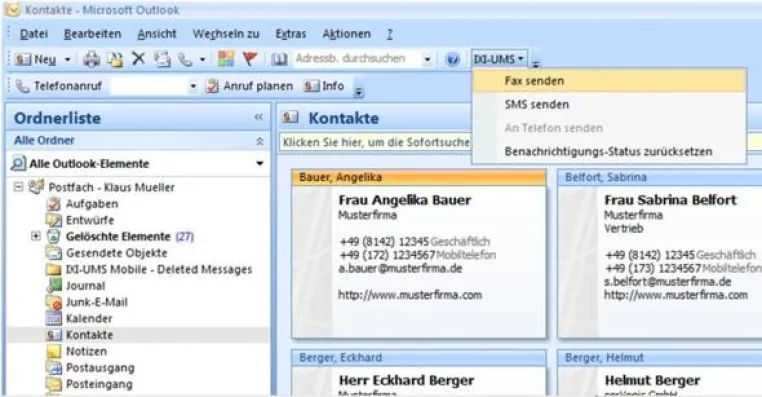Click the phone call toolbar icon

[185, 59]
